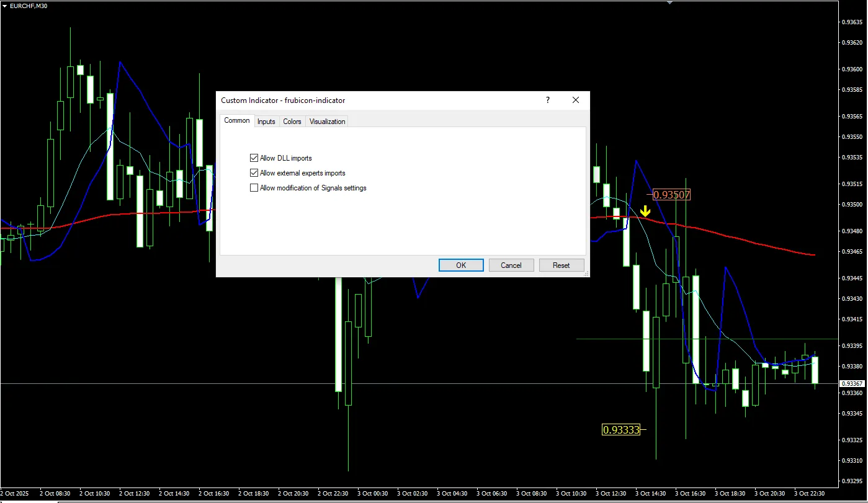This screenshot has height=503, width=868.
Task: Open the EURCHF,M30 chart title arrow
Action: [x=5, y=6]
